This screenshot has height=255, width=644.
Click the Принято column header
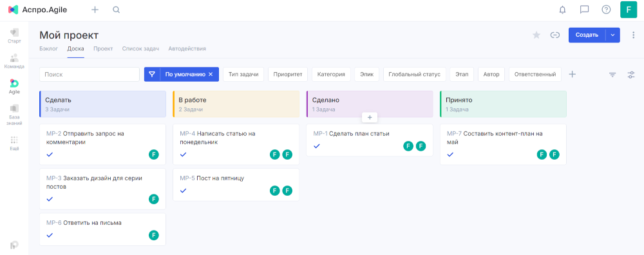[x=503, y=104]
